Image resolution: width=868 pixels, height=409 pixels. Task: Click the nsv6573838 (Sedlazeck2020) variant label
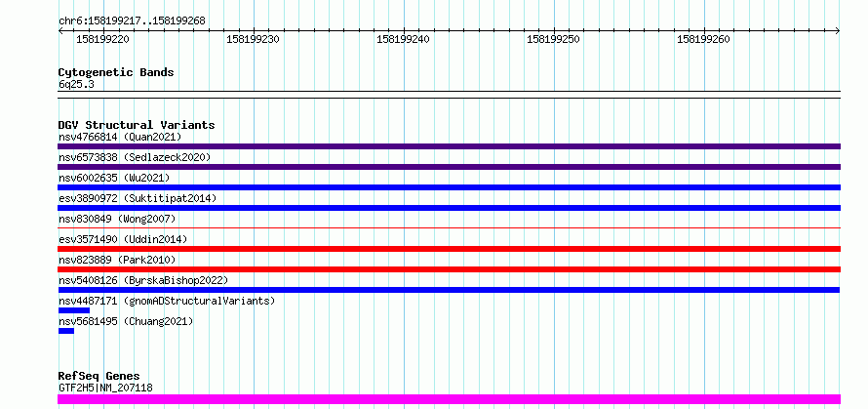click(135, 157)
